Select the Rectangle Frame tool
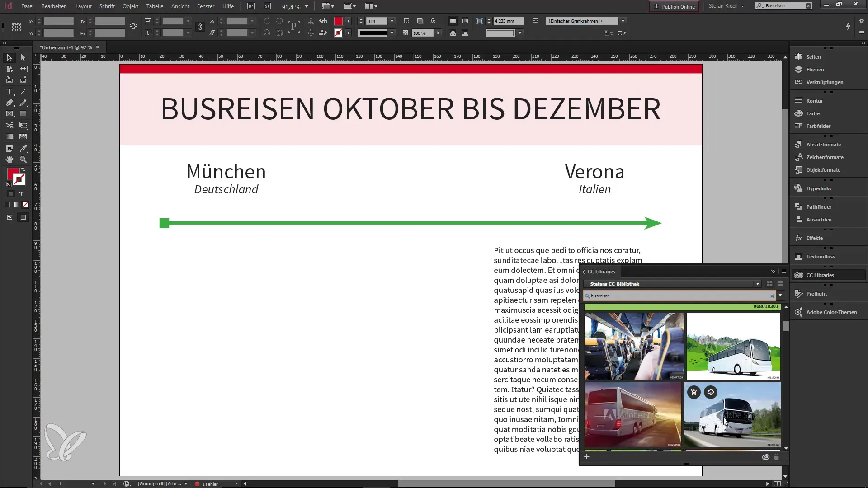This screenshot has height=488, width=868. click(9, 114)
